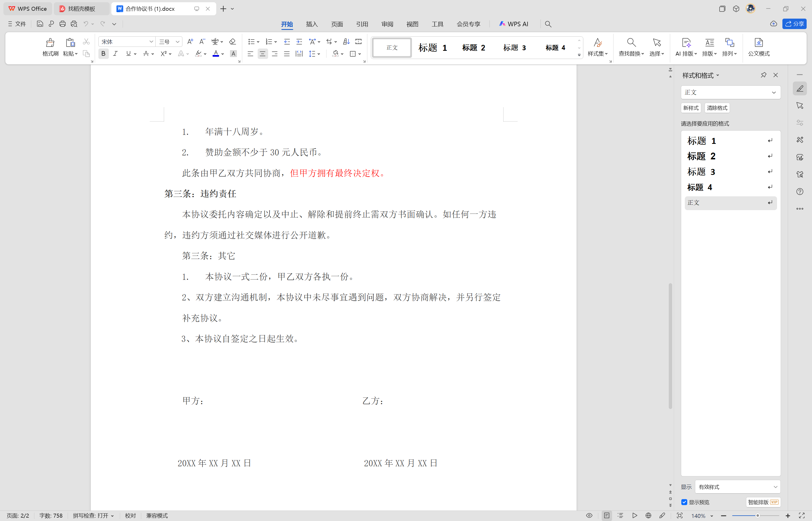Click the 清除格式 button
Image resolution: width=812 pixels, height=521 pixels.
(717, 108)
